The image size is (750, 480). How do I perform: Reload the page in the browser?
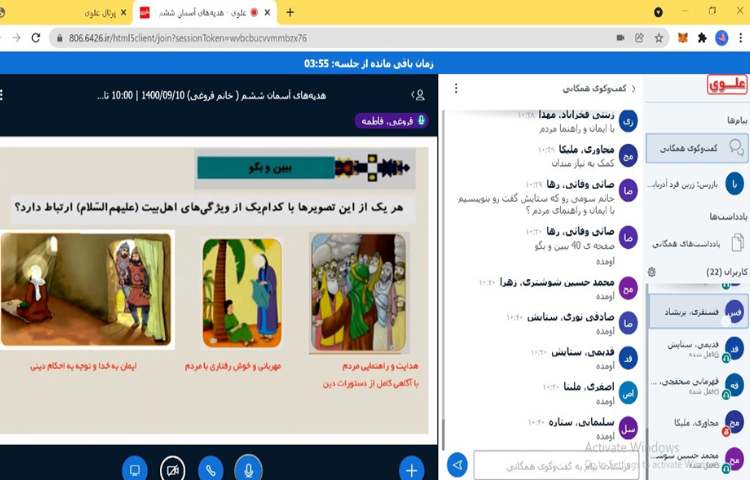35,38
